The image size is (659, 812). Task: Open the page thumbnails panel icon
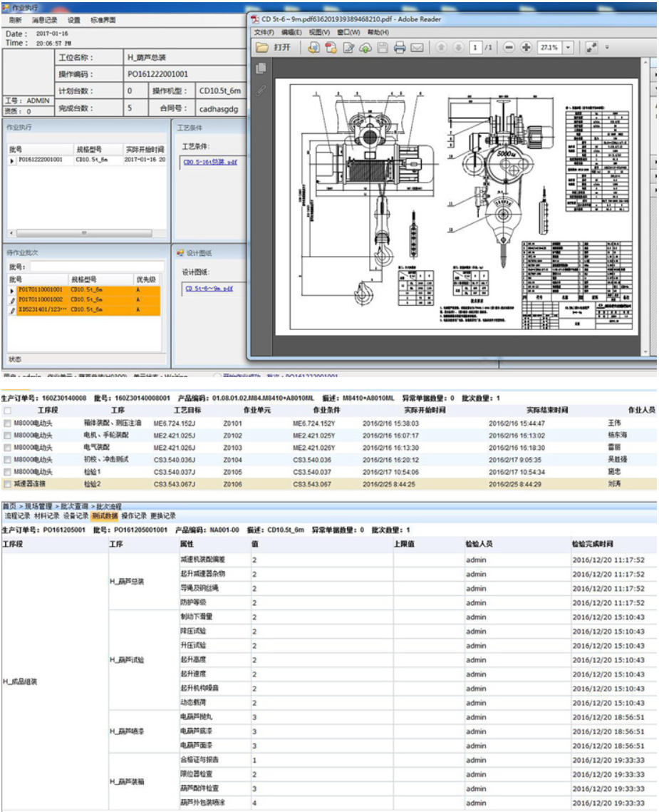click(261, 68)
